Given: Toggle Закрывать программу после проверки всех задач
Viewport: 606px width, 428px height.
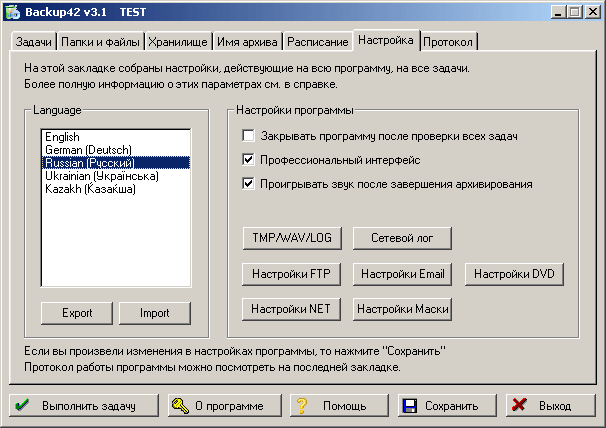Looking at the screenshot, I should coord(248,136).
